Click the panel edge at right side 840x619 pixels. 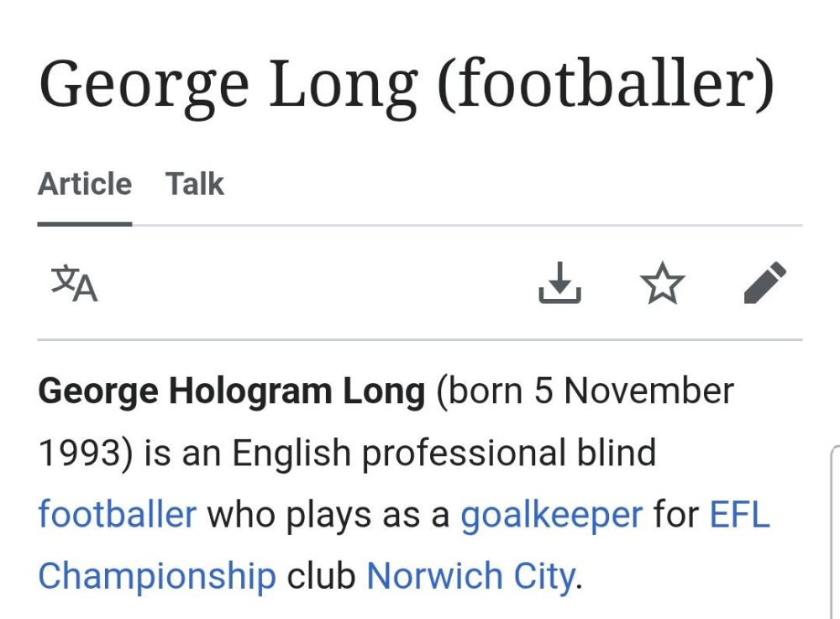point(834,538)
